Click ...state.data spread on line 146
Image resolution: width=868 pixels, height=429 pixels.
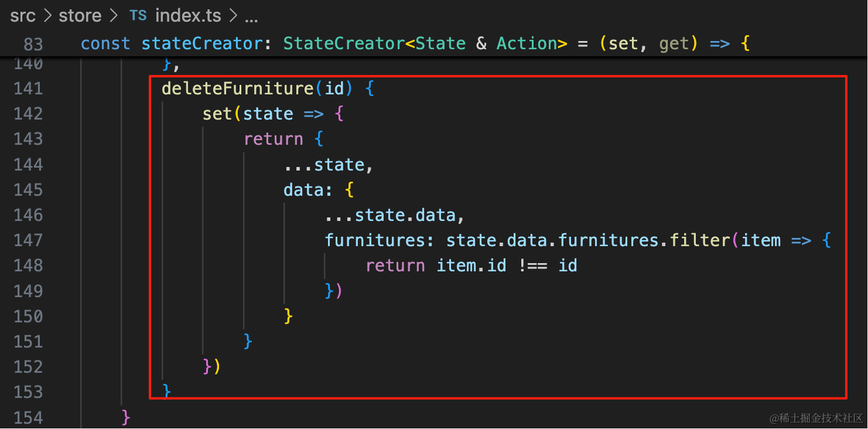coord(391,215)
